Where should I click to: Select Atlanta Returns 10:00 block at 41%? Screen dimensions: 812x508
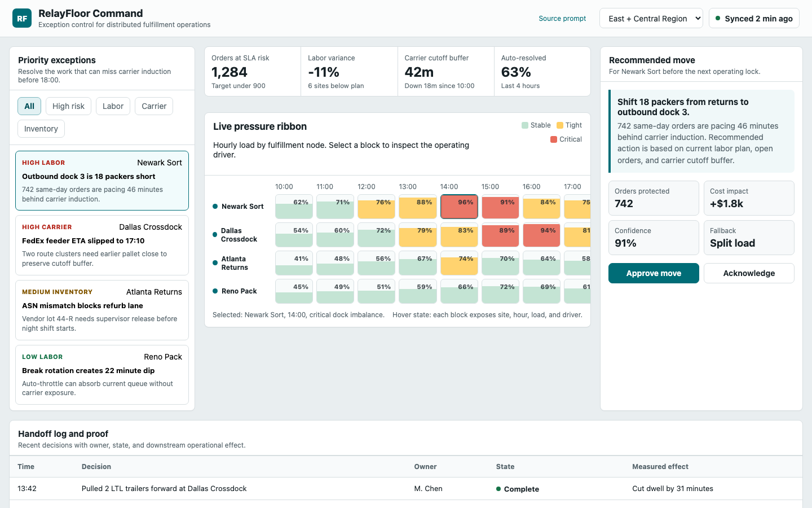[294, 263]
